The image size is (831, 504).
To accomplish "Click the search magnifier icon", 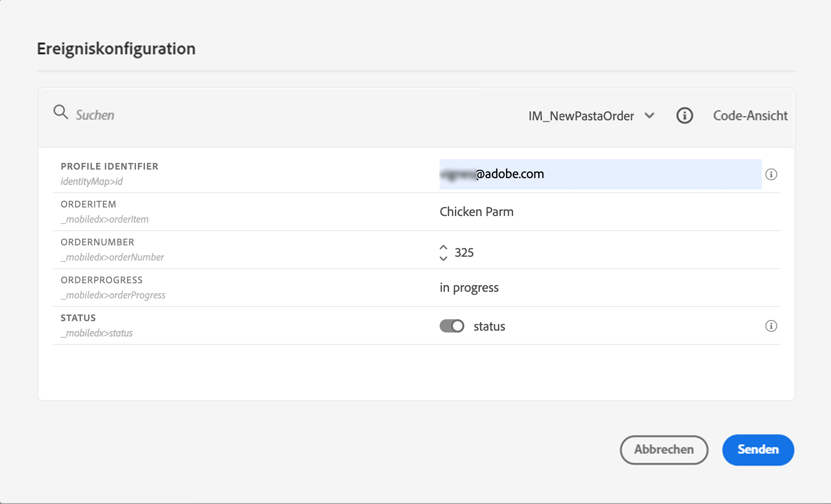I will pos(61,112).
